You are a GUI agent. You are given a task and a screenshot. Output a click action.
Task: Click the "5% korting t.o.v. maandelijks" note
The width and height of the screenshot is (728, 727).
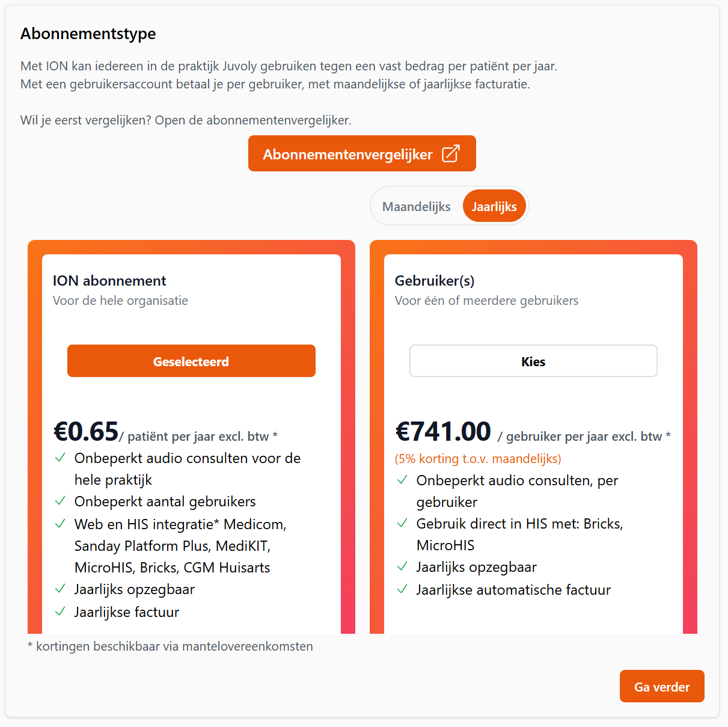click(478, 459)
